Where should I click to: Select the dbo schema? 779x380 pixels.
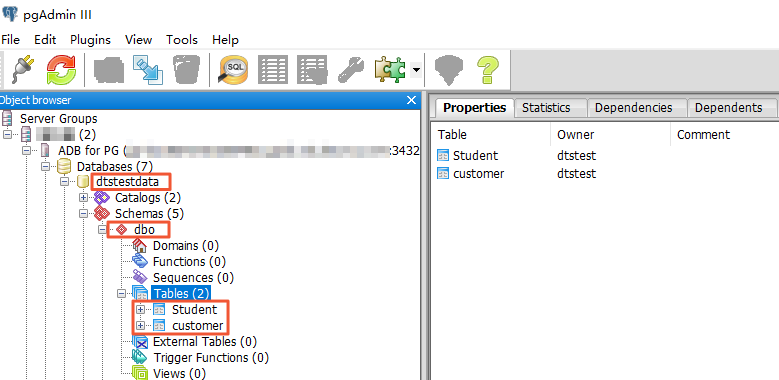[144, 229]
